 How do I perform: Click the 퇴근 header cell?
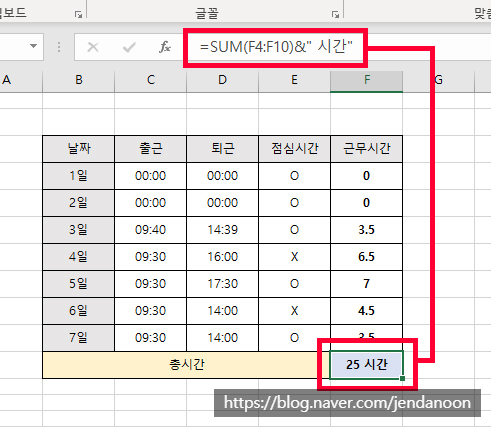coord(223,149)
